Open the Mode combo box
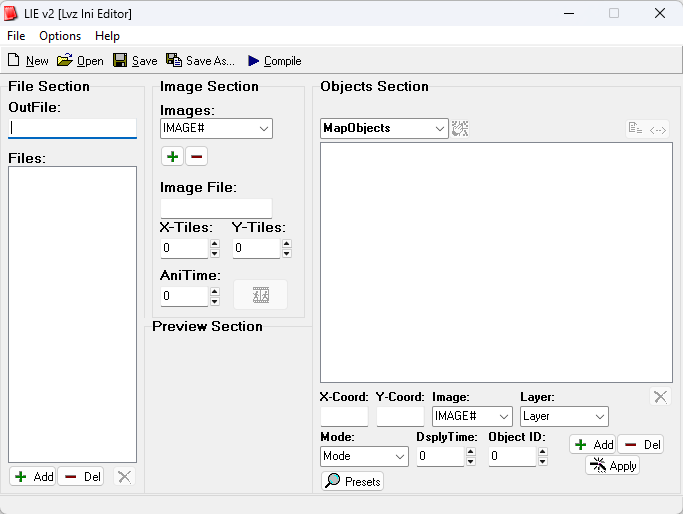 point(364,456)
